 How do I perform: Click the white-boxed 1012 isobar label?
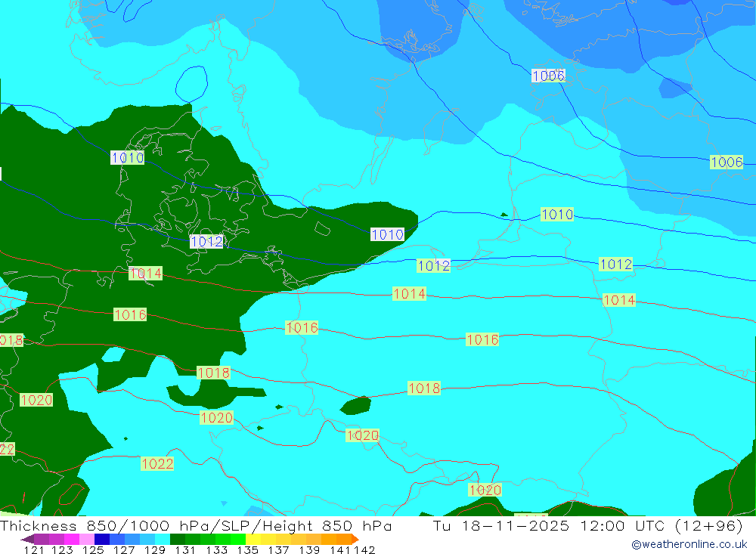(x=206, y=242)
